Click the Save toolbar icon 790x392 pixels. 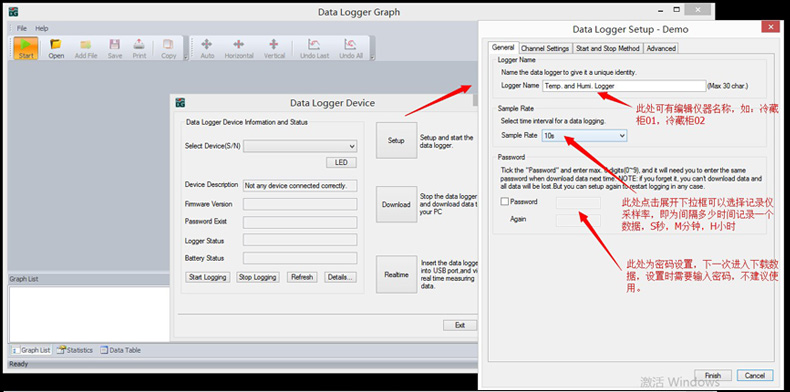(115, 48)
